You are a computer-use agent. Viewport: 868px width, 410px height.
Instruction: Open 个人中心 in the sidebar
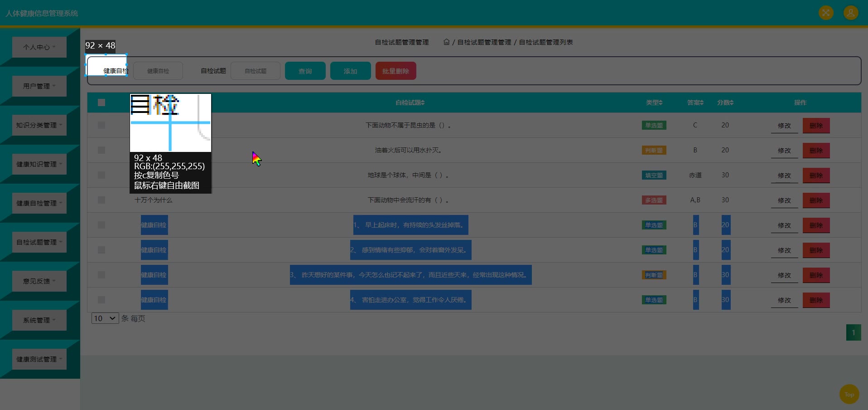point(39,47)
